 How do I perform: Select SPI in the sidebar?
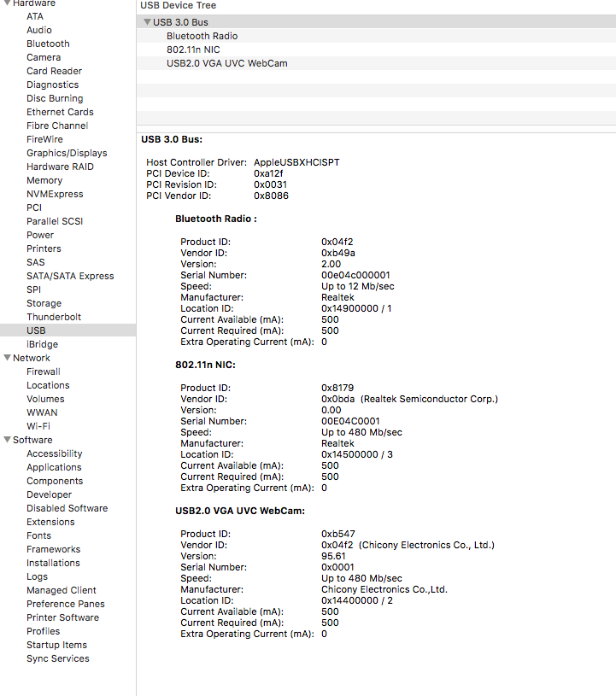tap(34, 290)
